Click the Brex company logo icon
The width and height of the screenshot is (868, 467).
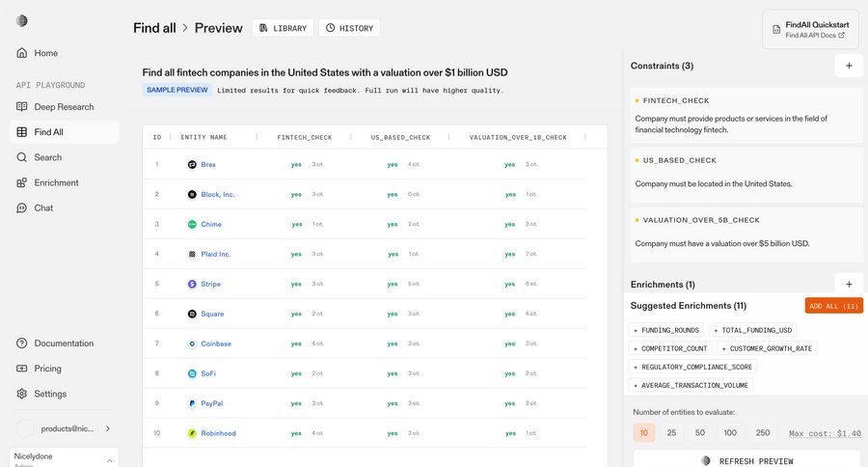click(x=192, y=165)
